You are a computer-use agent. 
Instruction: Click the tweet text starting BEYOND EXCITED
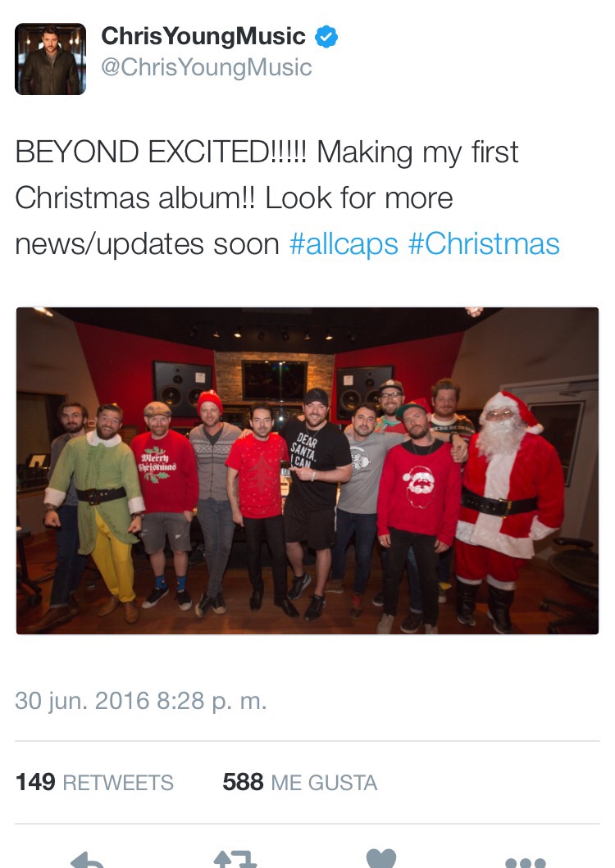[288, 198]
